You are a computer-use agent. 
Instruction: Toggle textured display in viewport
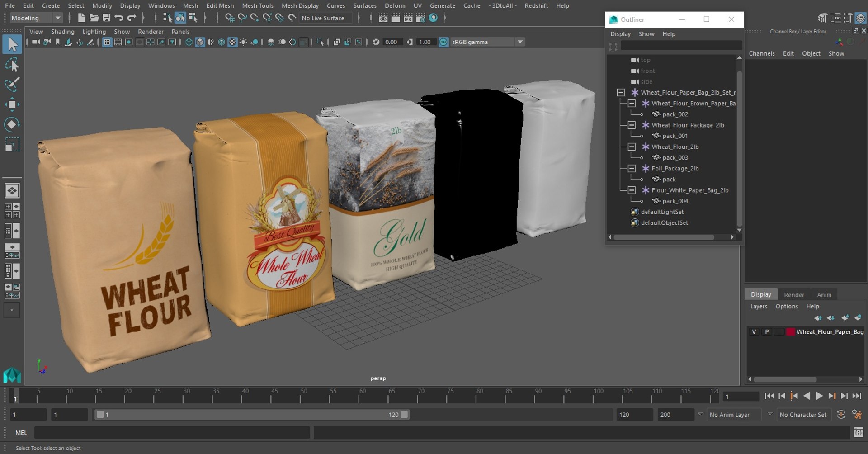point(232,42)
